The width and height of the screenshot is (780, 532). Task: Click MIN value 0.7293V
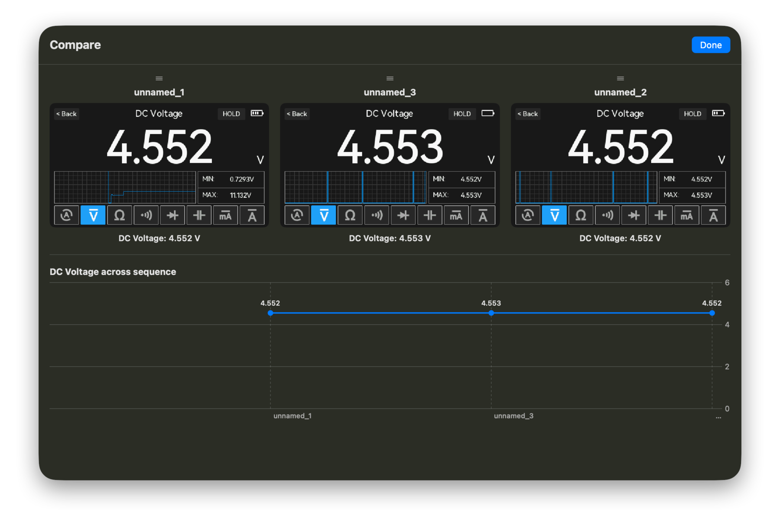coord(242,179)
